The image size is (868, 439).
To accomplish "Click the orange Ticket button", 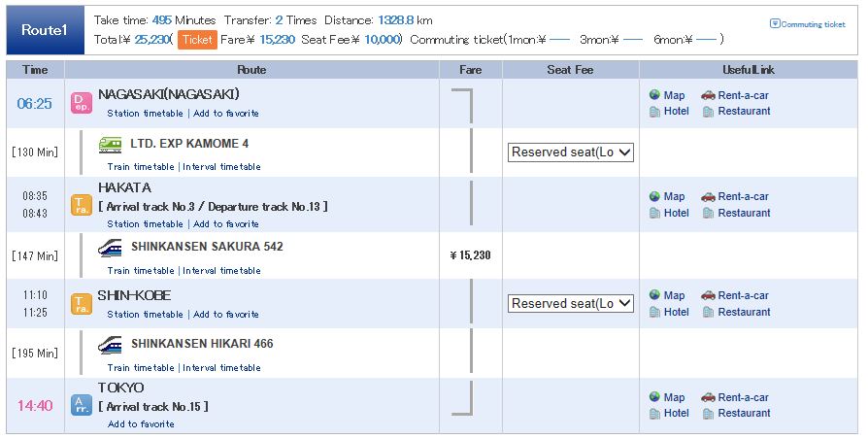I will point(197,39).
